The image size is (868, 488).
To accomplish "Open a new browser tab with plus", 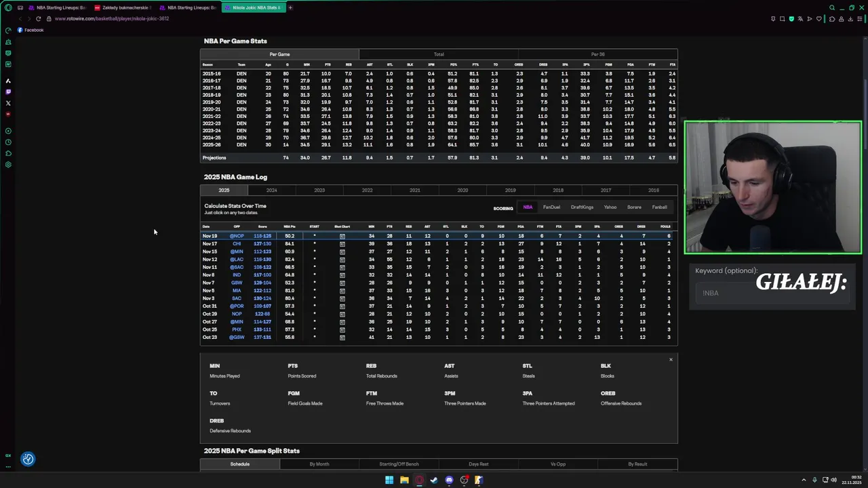I will pos(290,7).
